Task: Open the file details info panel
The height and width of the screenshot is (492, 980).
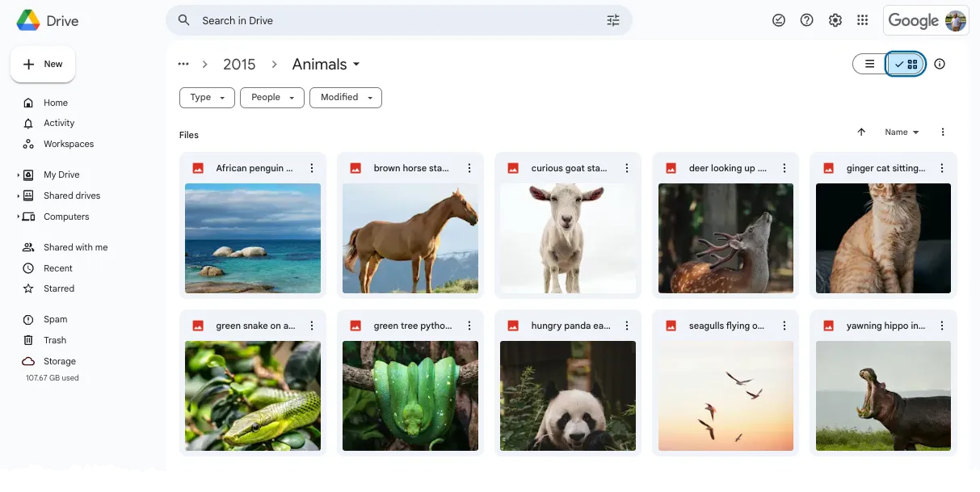Action: [940, 64]
